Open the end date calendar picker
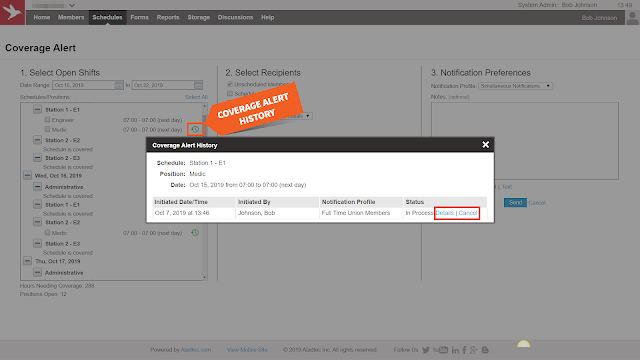The width and height of the screenshot is (640, 360). tap(198, 85)
